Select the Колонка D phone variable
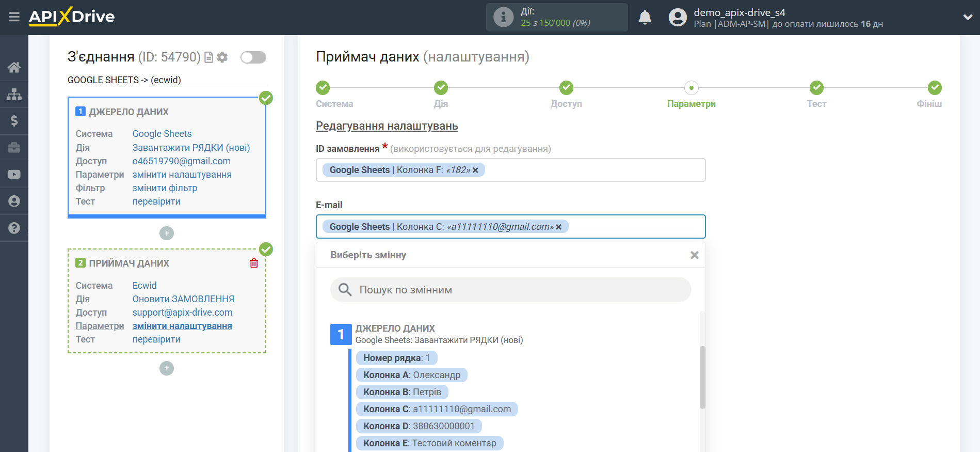The height and width of the screenshot is (452, 980). [419, 426]
